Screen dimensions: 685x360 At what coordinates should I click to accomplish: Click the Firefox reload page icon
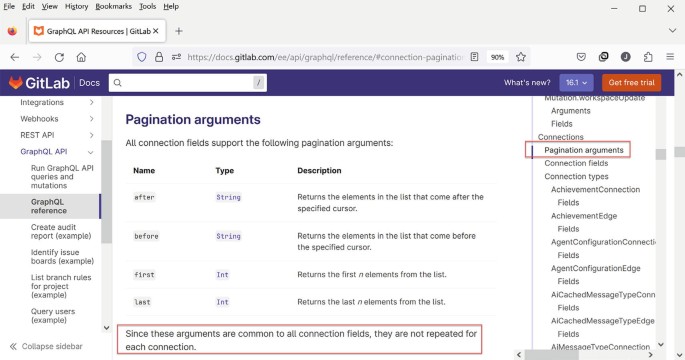click(59, 57)
